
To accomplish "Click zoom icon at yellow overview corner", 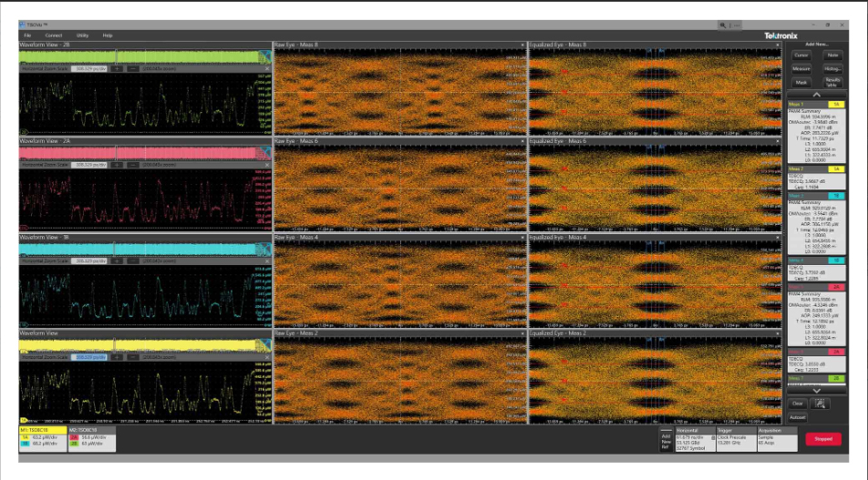I will tap(265, 345).
